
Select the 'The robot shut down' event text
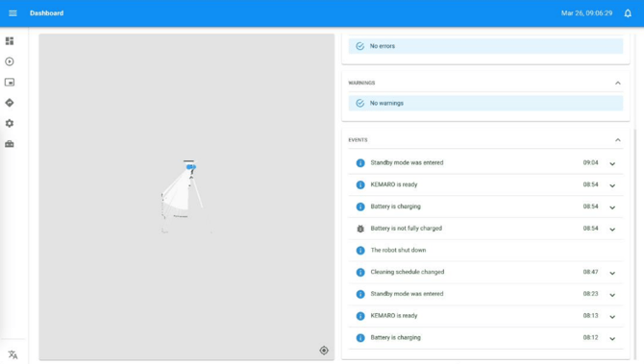(x=398, y=250)
